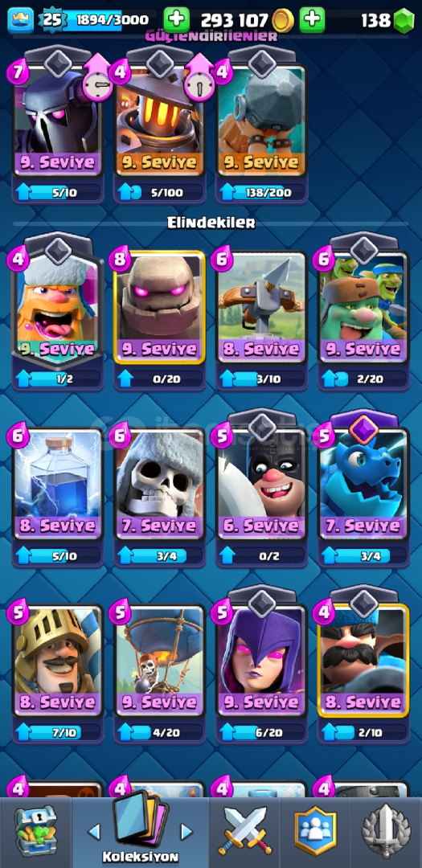Select the Golem card

click(159, 307)
